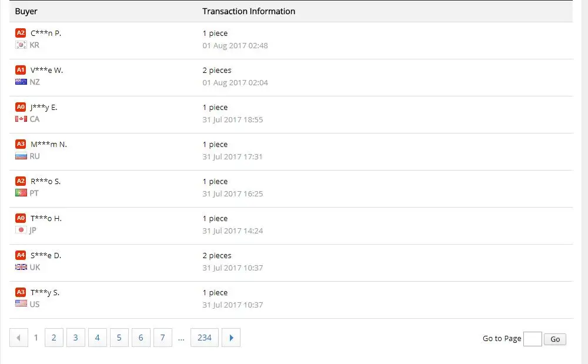Jump to page 5 in pagination

click(x=119, y=338)
